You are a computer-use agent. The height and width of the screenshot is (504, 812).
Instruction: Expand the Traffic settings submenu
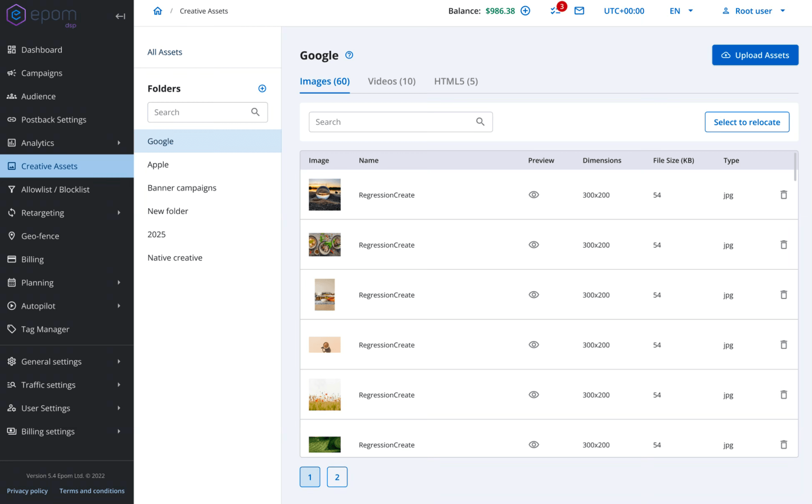119,385
